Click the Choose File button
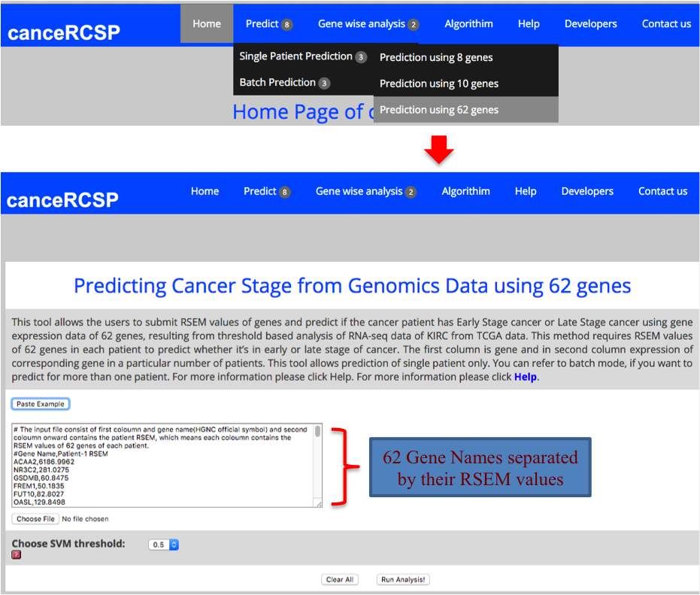This screenshot has width=700, height=595. (35, 518)
